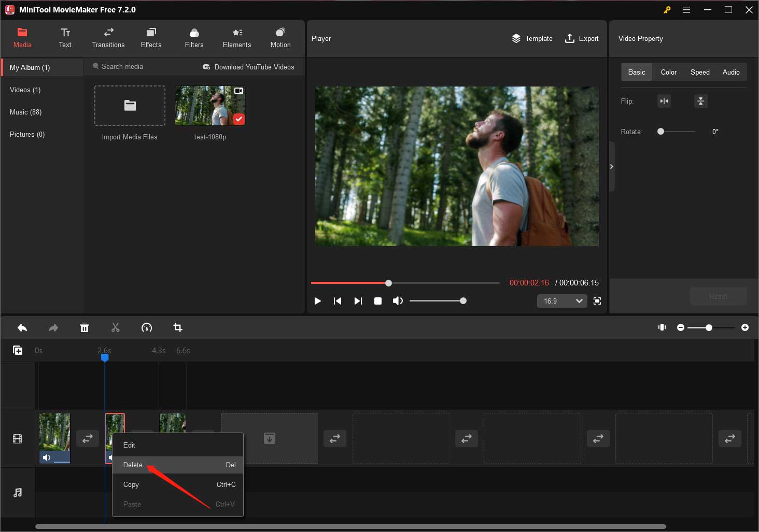759x532 pixels.
Task: Collapse the Video Property panel arrow
Action: pyautogui.click(x=612, y=167)
